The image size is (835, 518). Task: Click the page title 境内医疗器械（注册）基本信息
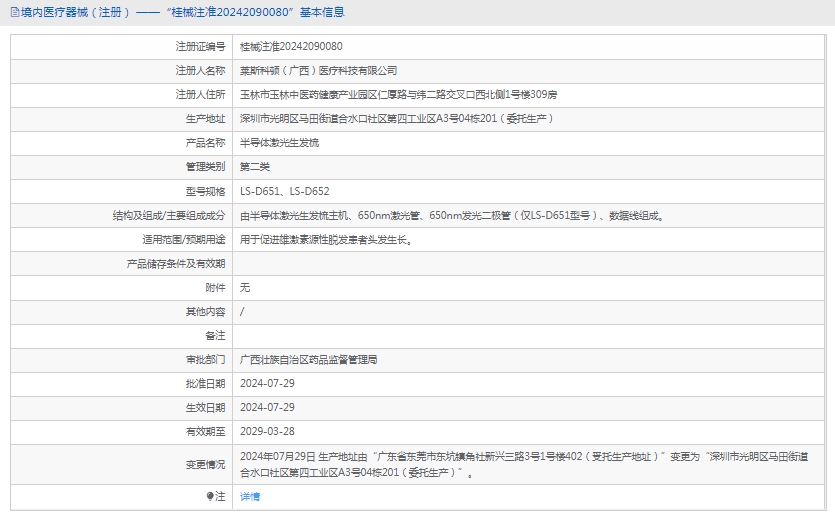point(181,12)
